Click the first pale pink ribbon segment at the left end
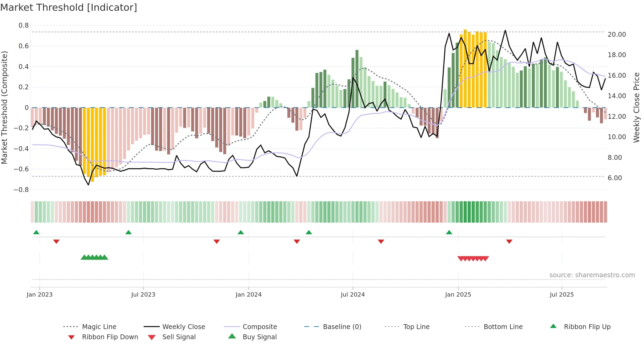The width and height of the screenshot is (644, 362). (x=32, y=212)
